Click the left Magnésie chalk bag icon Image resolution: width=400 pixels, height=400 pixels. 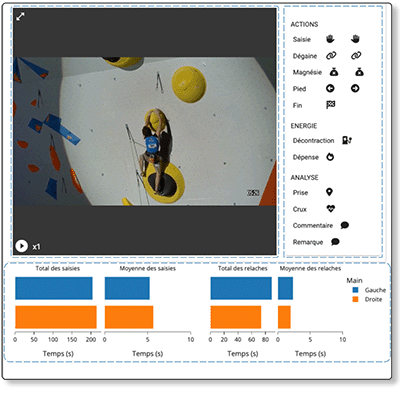[334, 72]
